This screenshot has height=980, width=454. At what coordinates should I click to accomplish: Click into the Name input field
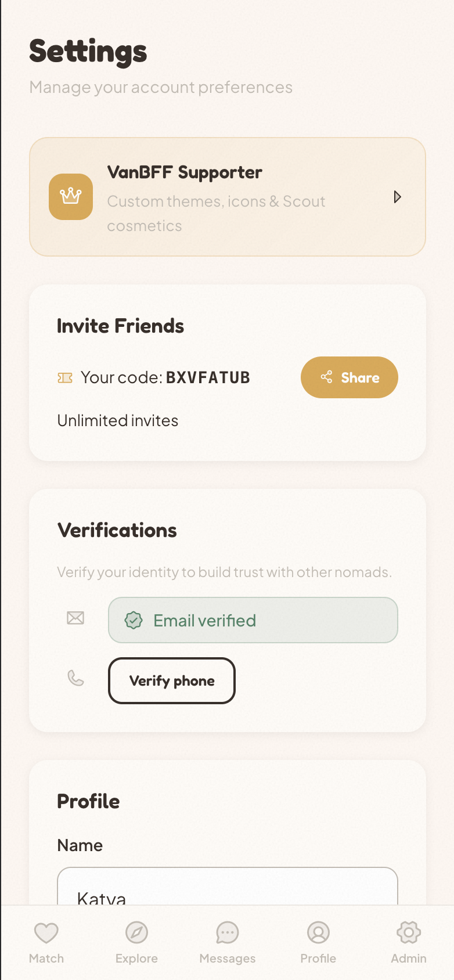tap(227, 888)
